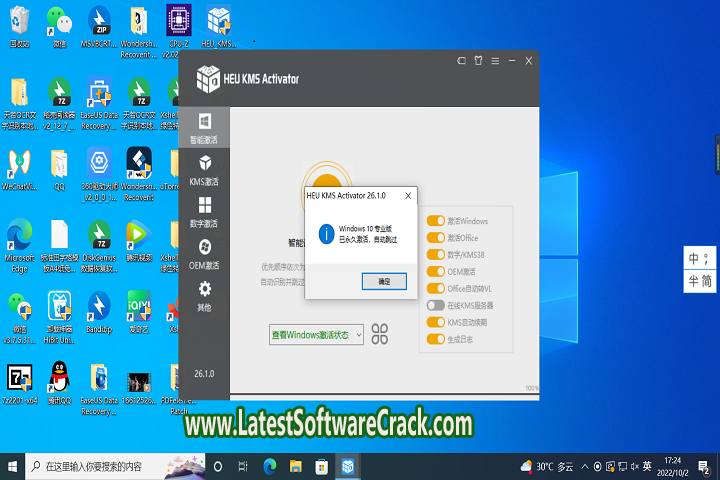Switch to the KMS激活 sidebar tab
The image size is (720, 480).
click(x=204, y=170)
